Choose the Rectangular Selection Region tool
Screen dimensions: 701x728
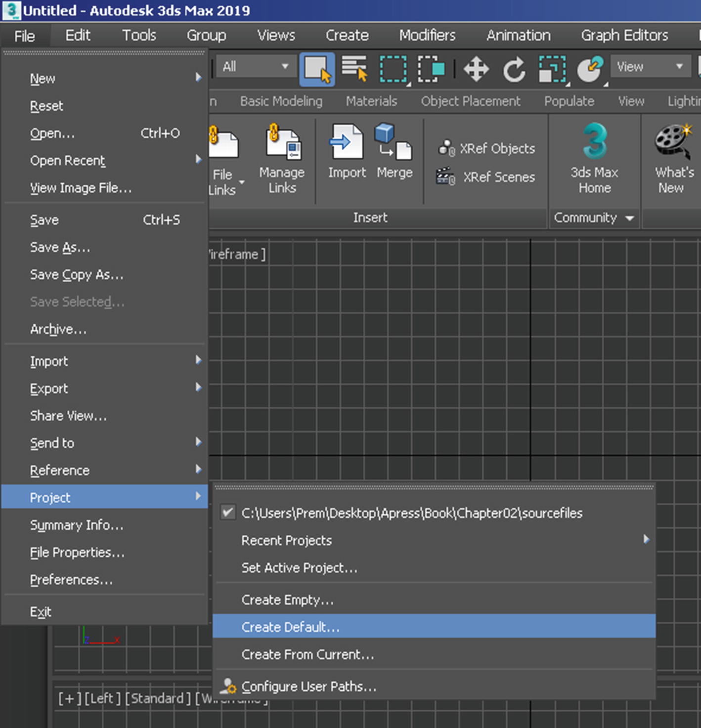tap(394, 69)
